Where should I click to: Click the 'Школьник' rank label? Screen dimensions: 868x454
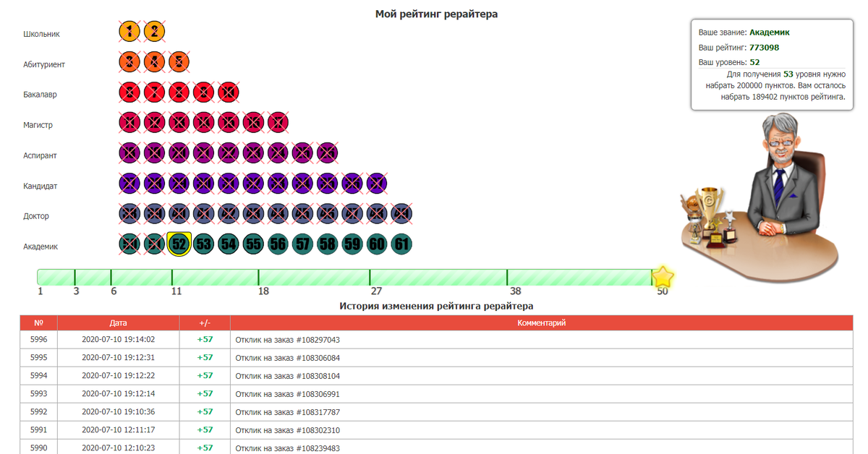tap(42, 34)
